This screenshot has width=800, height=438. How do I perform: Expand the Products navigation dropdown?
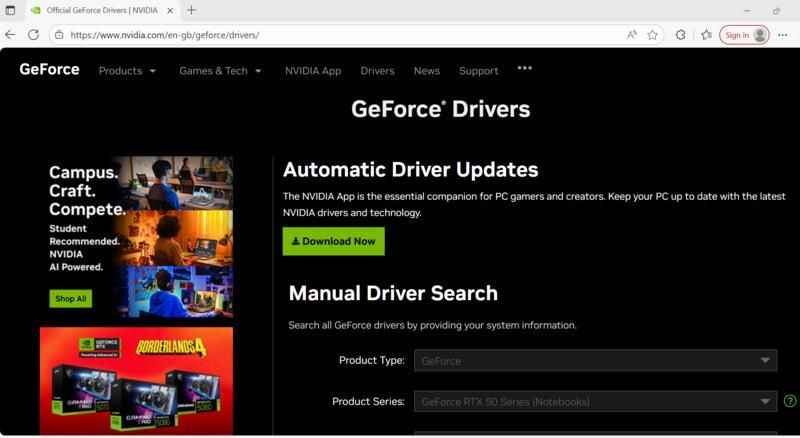(x=127, y=71)
